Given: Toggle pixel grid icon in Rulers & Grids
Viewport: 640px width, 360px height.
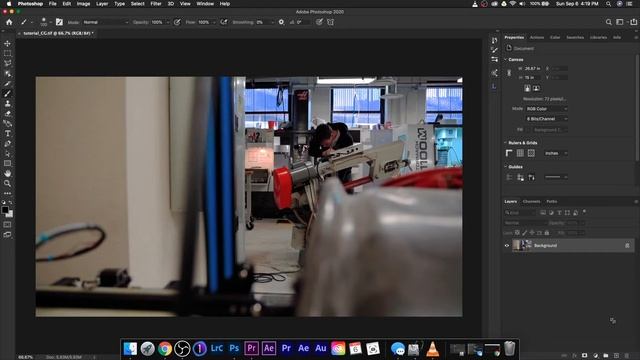Looking at the screenshot, I should coord(531,153).
